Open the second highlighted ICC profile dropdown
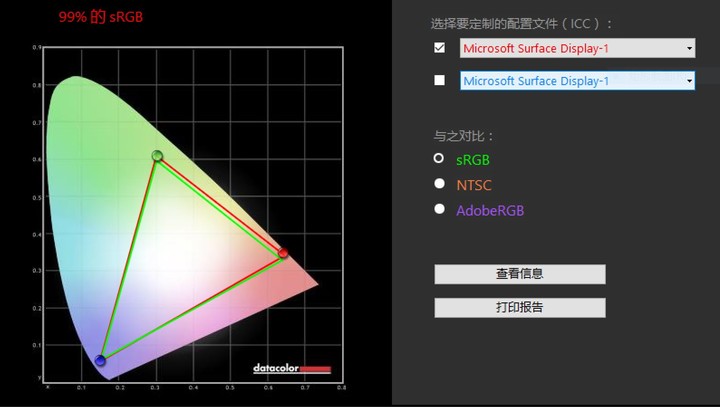Viewport: 720px width, 407px height. (570, 81)
